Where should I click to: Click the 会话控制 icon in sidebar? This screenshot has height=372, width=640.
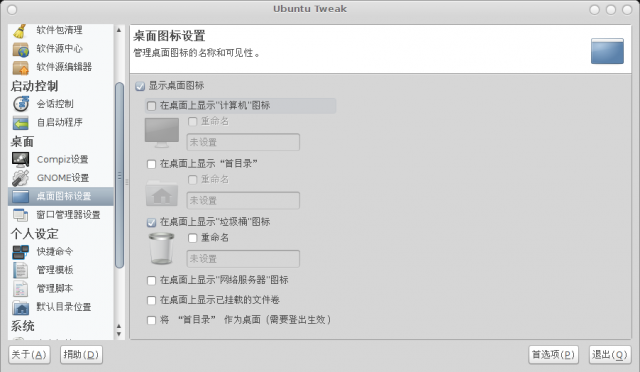pos(20,104)
